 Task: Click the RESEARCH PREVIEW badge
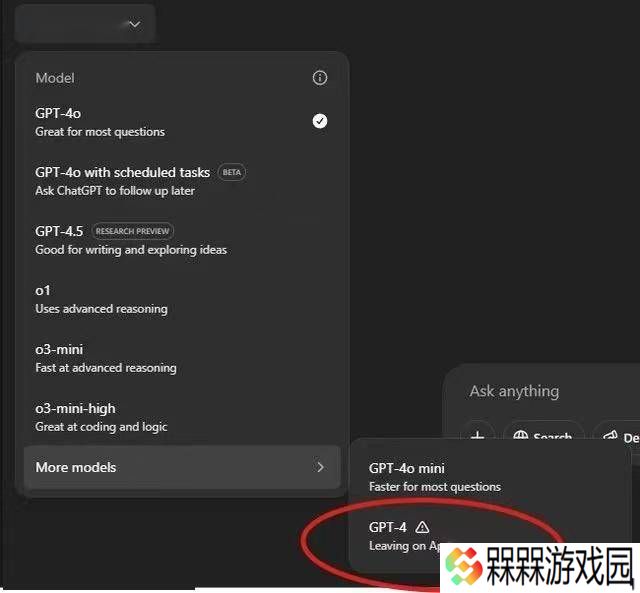click(133, 231)
